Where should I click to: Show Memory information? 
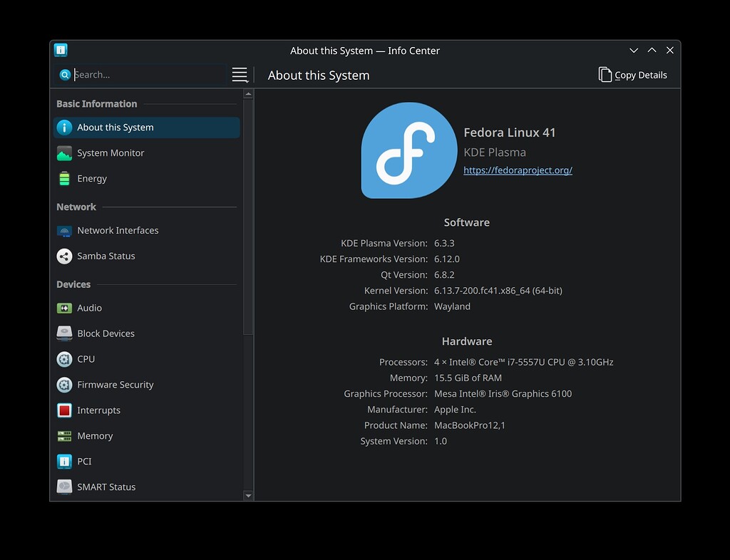click(93, 435)
